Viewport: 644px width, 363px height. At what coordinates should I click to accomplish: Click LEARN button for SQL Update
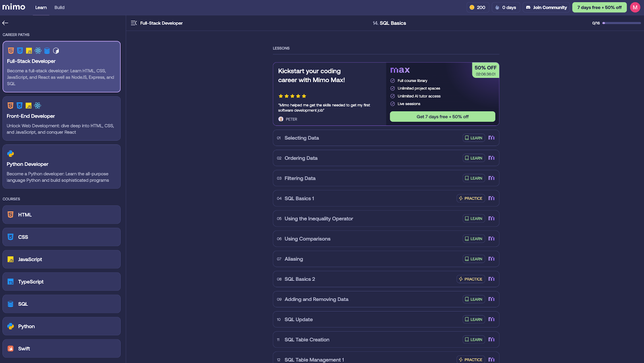473,319
